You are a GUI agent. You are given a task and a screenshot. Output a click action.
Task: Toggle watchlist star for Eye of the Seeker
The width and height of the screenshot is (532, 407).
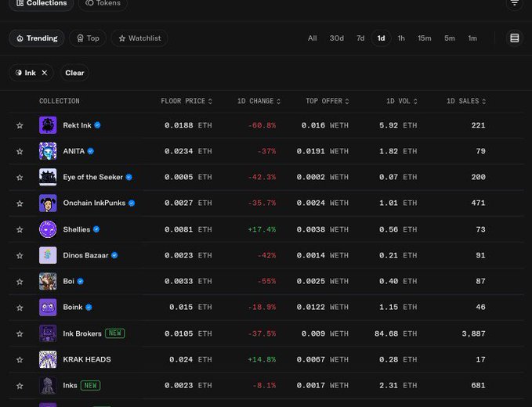(20, 177)
